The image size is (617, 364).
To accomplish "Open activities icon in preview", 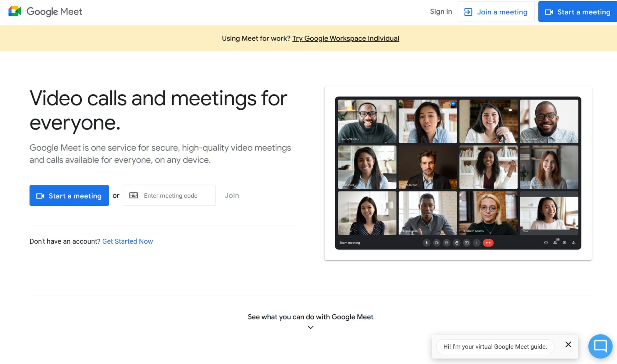I will coord(574,243).
